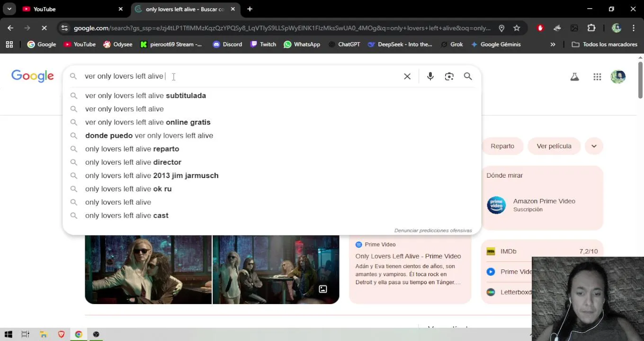Open Google bookmark
644x341 pixels.
(x=42, y=44)
